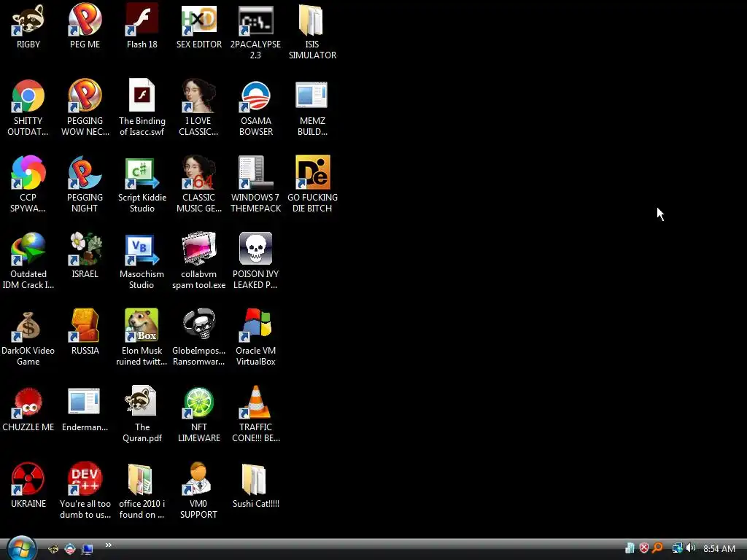Open WINDOWS 7 THEMEPACK shortcut

(x=255, y=172)
